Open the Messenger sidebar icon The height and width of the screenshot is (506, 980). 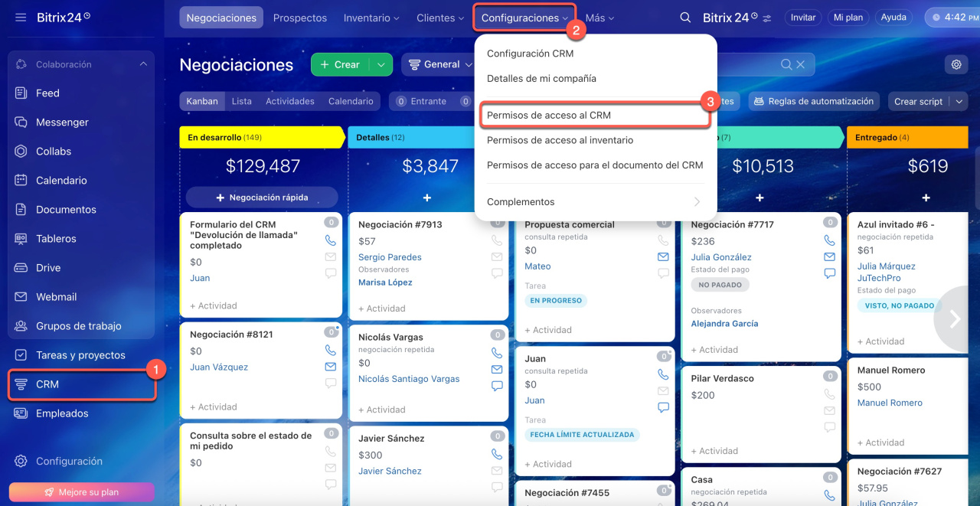coord(21,122)
